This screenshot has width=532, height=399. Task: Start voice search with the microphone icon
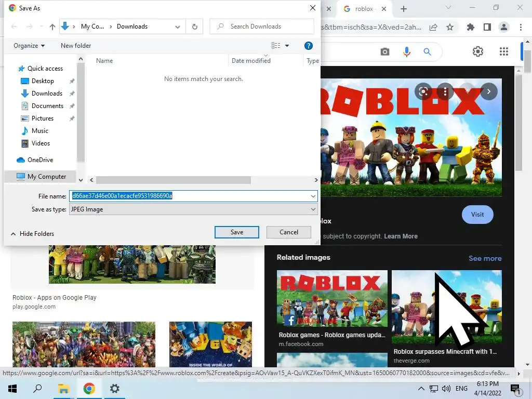tap(406, 51)
